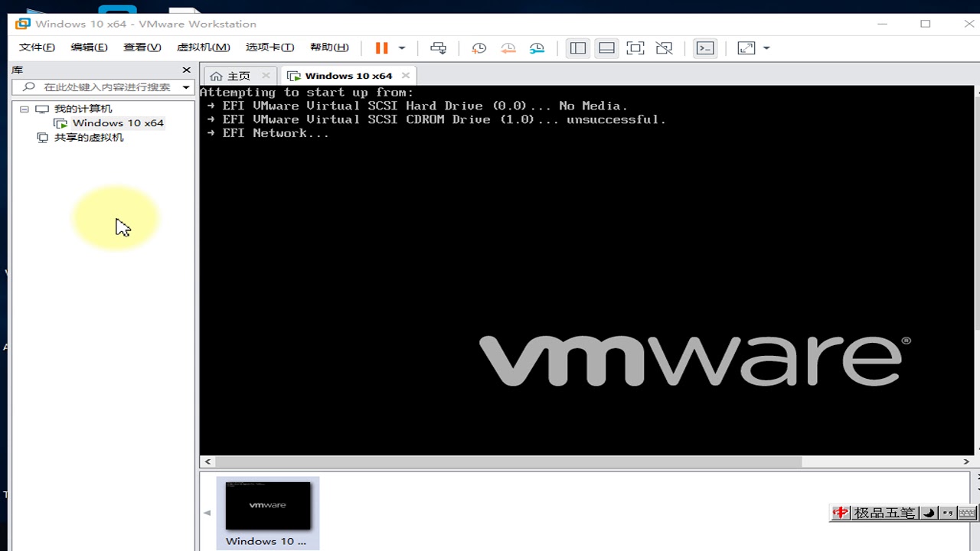Screen dimensions: 980x551
Task: Maximize the VMware Workstation window
Action: click(926, 24)
